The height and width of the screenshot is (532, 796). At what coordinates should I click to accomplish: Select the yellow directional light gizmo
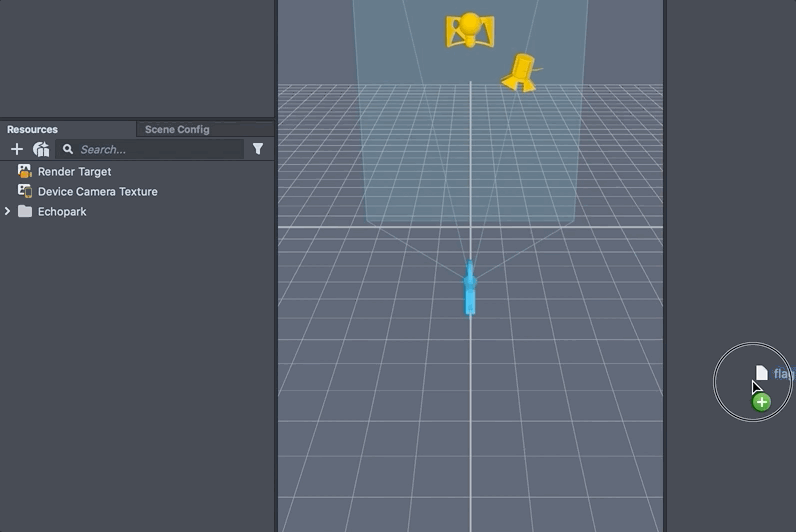click(520, 73)
